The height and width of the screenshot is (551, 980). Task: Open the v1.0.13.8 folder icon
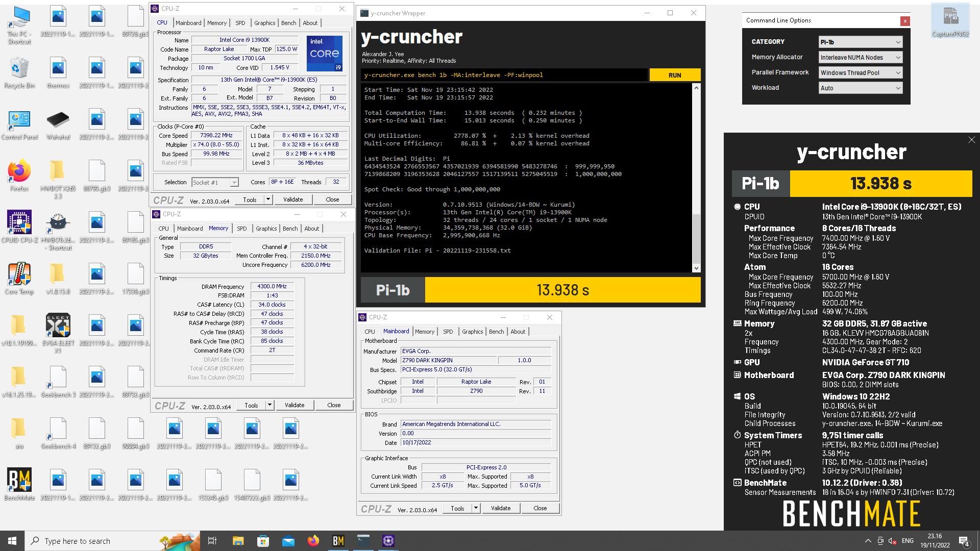58,278
